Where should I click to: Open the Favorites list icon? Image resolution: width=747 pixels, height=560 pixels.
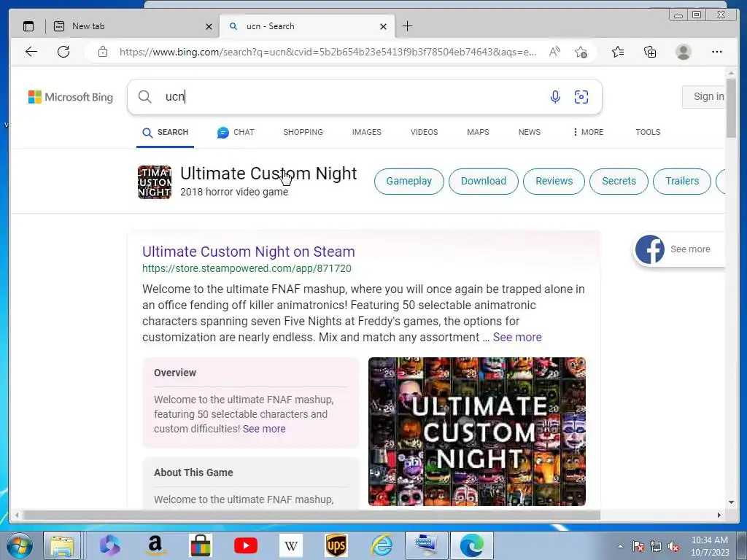pos(618,52)
